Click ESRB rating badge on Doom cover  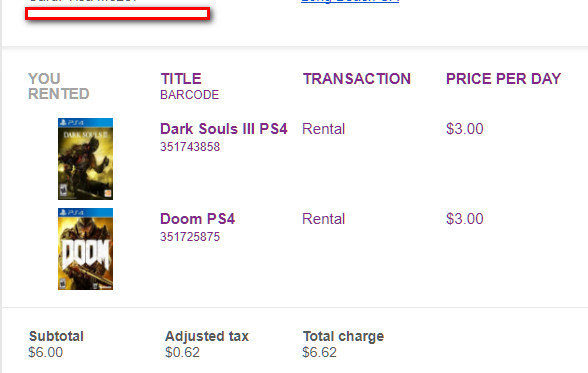click(63, 283)
